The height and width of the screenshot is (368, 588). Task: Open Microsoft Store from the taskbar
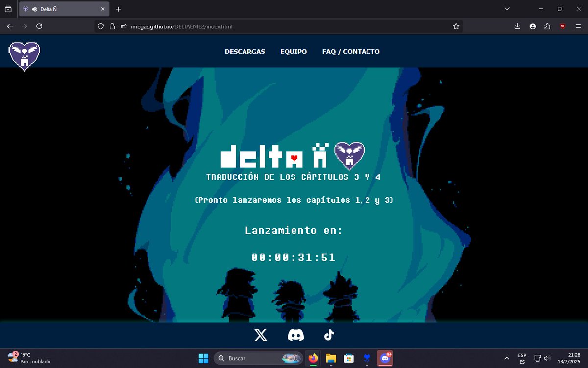tap(348, 358)
